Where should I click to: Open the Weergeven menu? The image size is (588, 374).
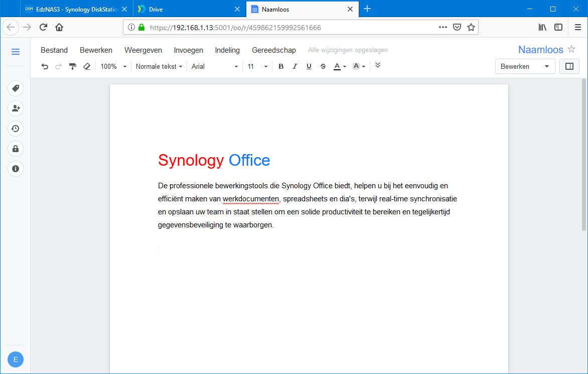coord(143,50)
